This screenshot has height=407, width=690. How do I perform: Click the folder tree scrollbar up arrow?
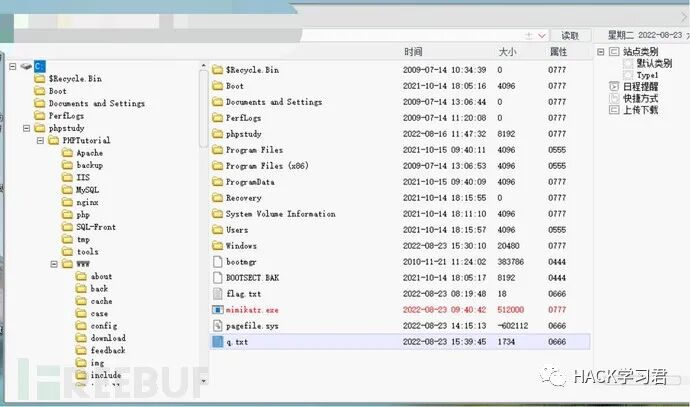click(x=203, y=66)
